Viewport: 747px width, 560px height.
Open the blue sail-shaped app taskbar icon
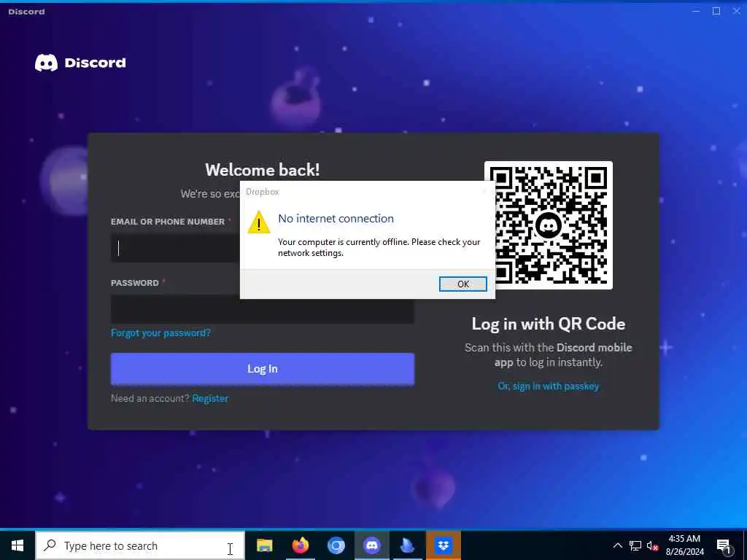pyautogui.click(x=407, y=545)
